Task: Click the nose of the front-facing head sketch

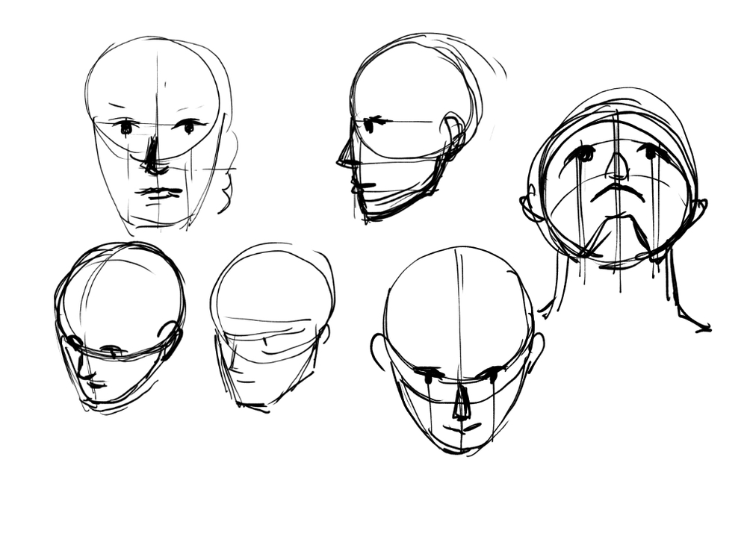Action: pyautogui.click(x=153, y=156)
